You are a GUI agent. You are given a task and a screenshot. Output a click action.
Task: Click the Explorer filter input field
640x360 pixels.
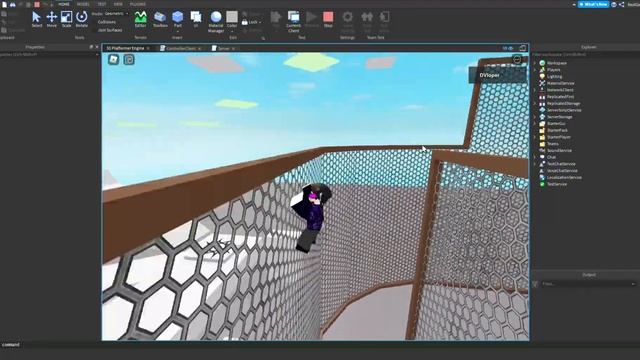tap(586, 54)
